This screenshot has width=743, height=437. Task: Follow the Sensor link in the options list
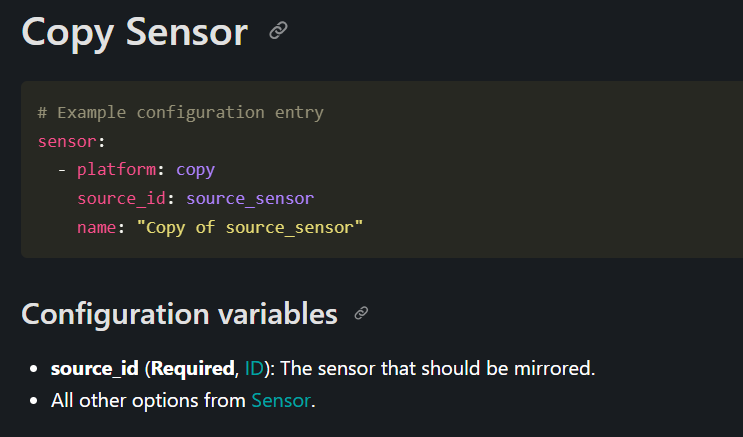point(281,401)
